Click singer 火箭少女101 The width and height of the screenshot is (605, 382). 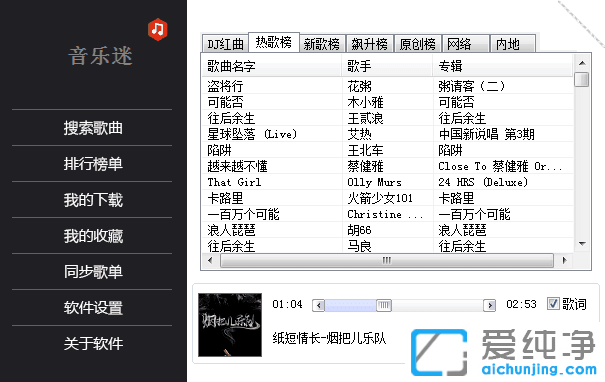380,198
